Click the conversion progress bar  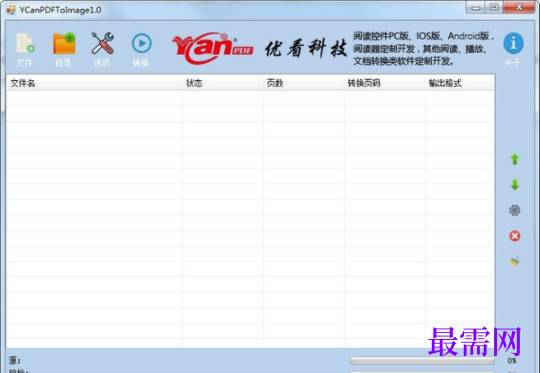422,361
